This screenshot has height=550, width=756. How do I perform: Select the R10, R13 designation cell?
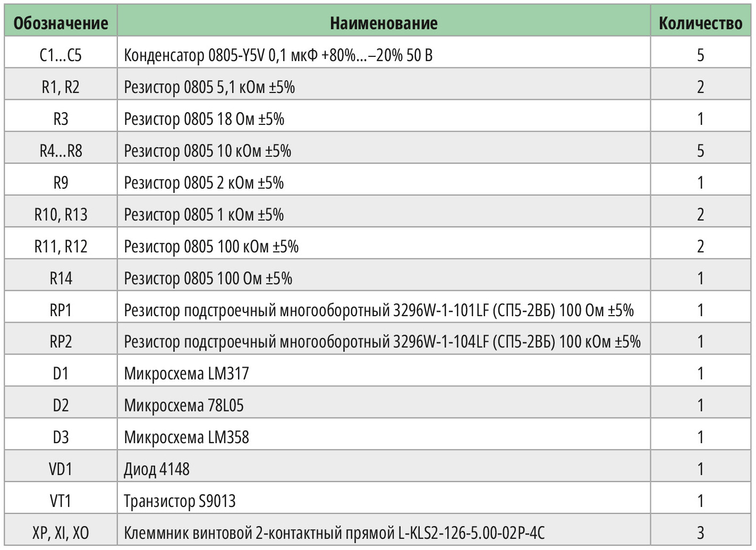tap(61, 214)
